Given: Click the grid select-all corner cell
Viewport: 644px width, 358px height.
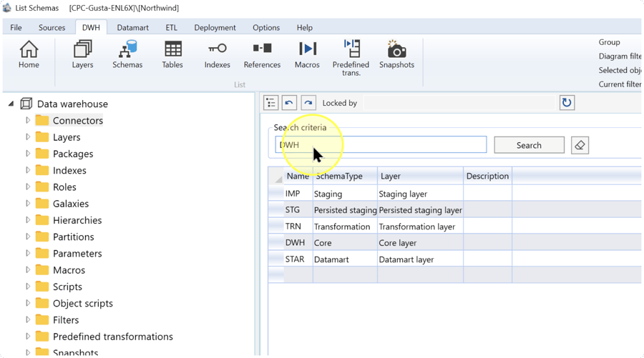Looking at the screenshot, I should 276,176.
